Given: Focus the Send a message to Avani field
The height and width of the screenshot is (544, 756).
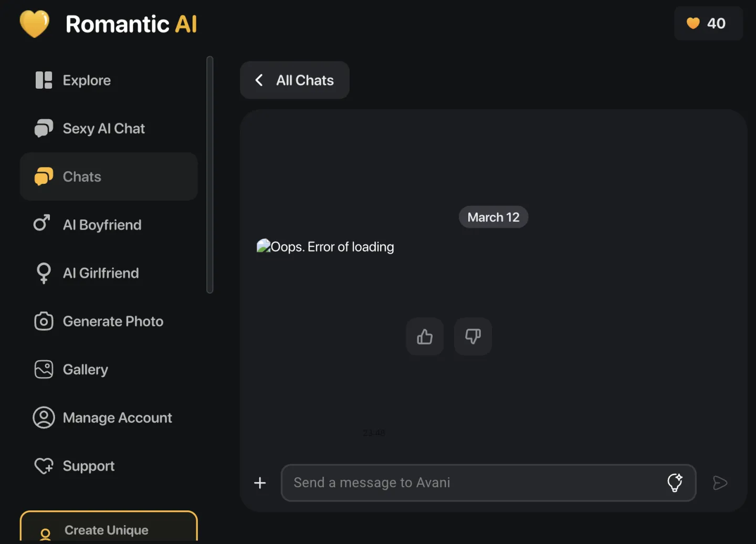Looking at the screenshot, I should (x=472, y=483).
